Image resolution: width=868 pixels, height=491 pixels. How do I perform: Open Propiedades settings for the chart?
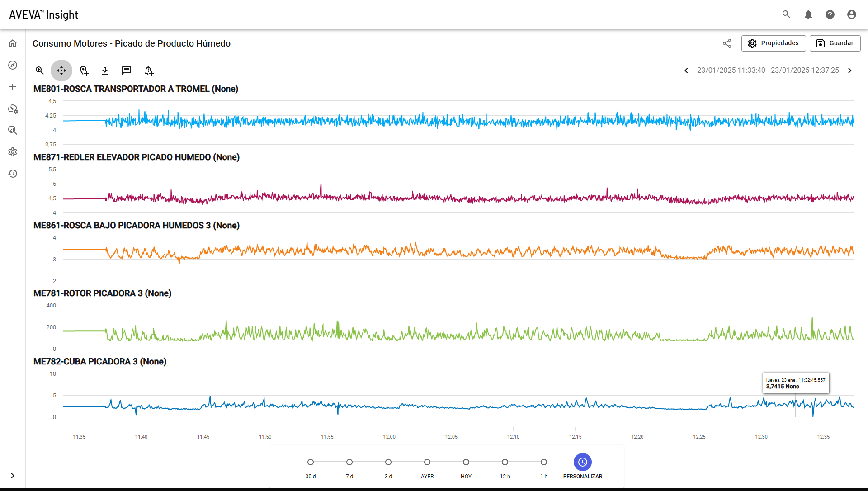click(x=774, y=43)
